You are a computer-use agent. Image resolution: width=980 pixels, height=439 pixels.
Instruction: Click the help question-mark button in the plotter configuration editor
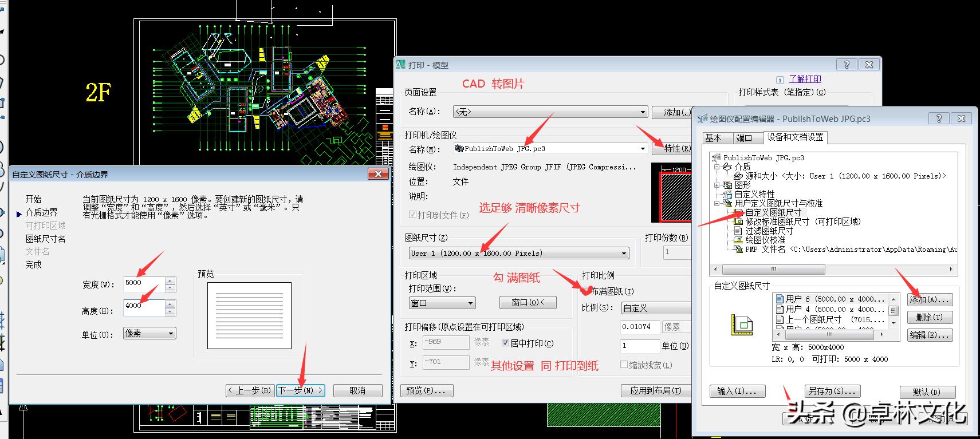tap(938, 118)
